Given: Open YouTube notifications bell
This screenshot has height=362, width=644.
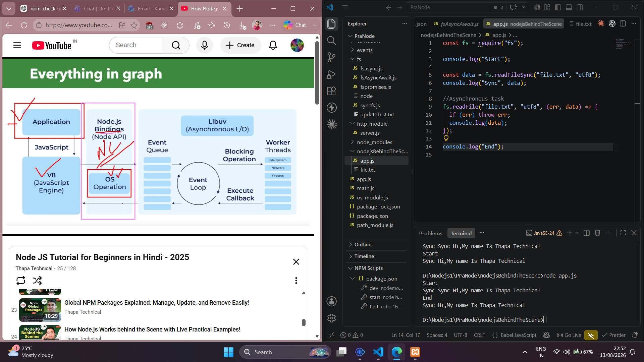Looking at the screenshot, I should 273,45.
